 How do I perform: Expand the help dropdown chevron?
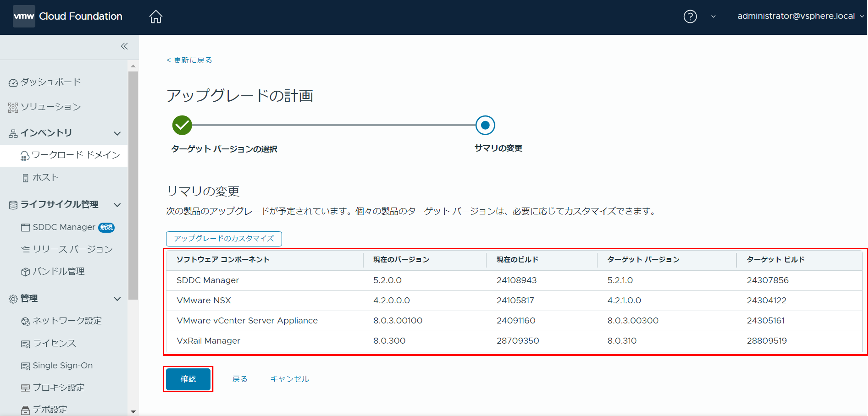click(713, 17)
